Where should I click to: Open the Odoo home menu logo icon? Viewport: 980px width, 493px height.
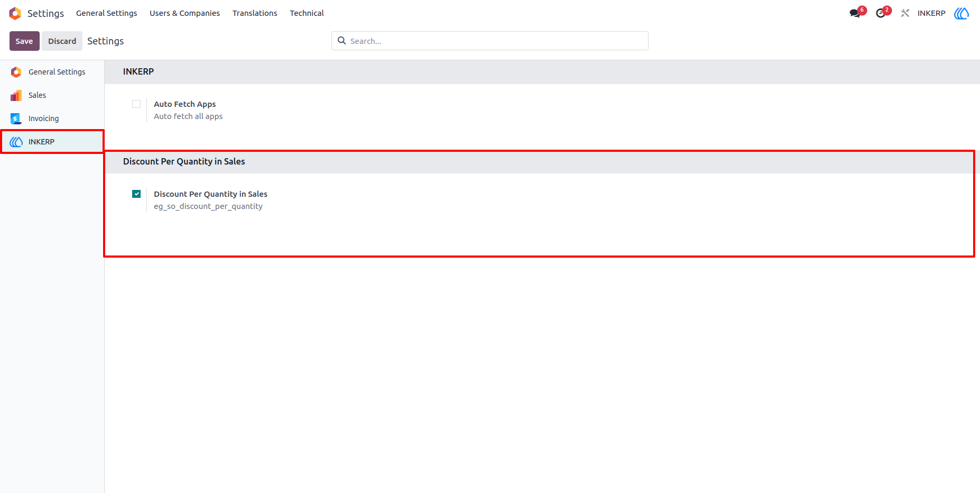15,13
